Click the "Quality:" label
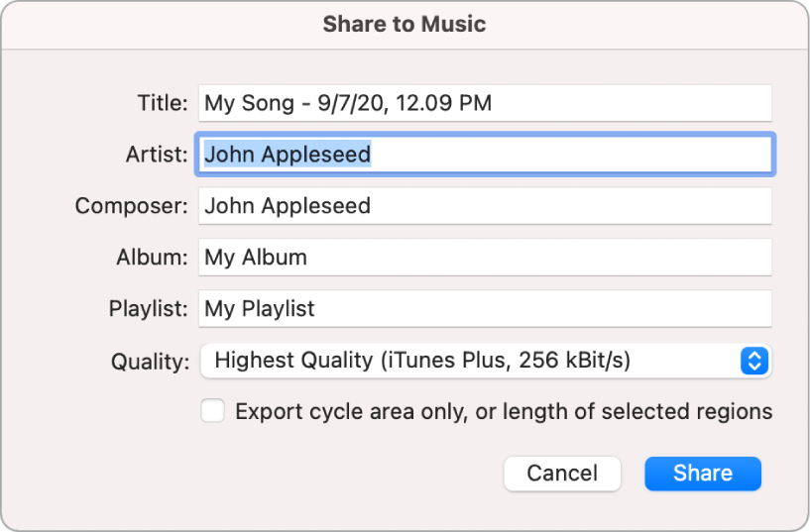Screen dimensions: 810x532 [151, 362]
